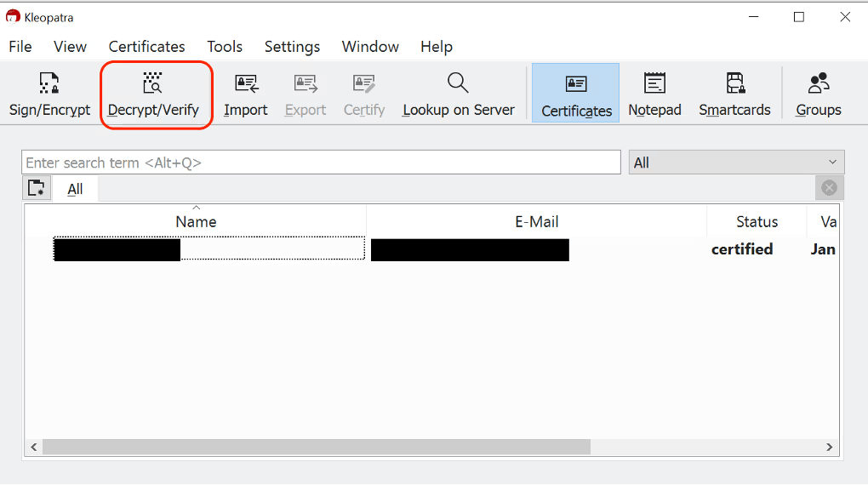Click the Jan date cell
Viewport: 868px width, 485px height.
pyautogui.click(x=823, y=249)
